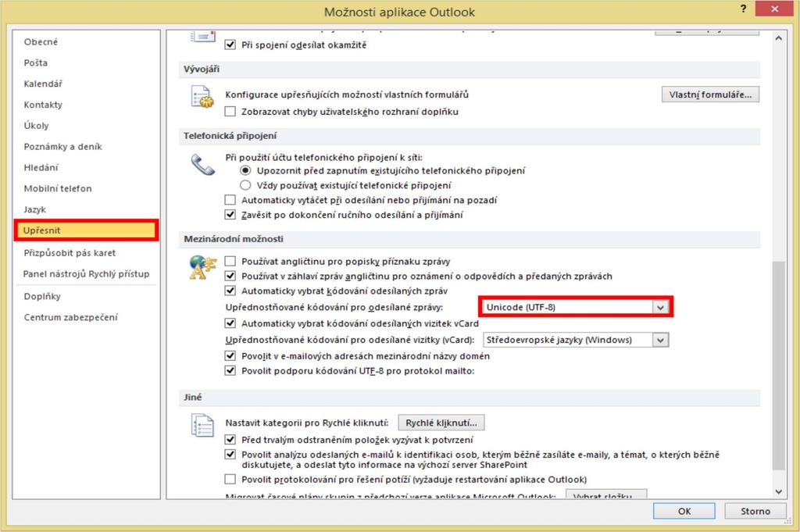Select the Upřesnit category
The image size is (800, 532).
pos(86,230)
